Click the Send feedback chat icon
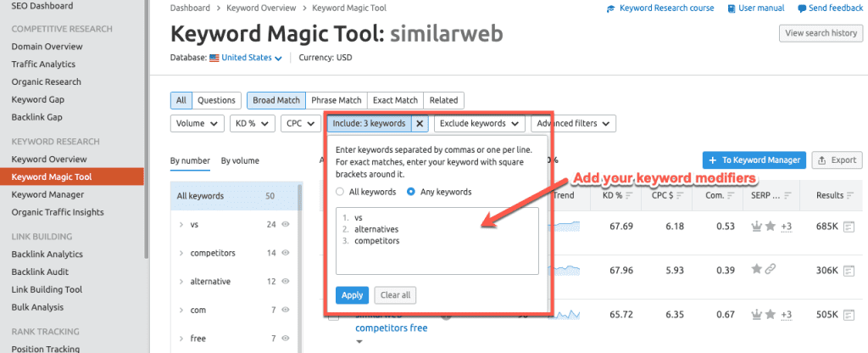868x353 pixels. coord(802,8)
